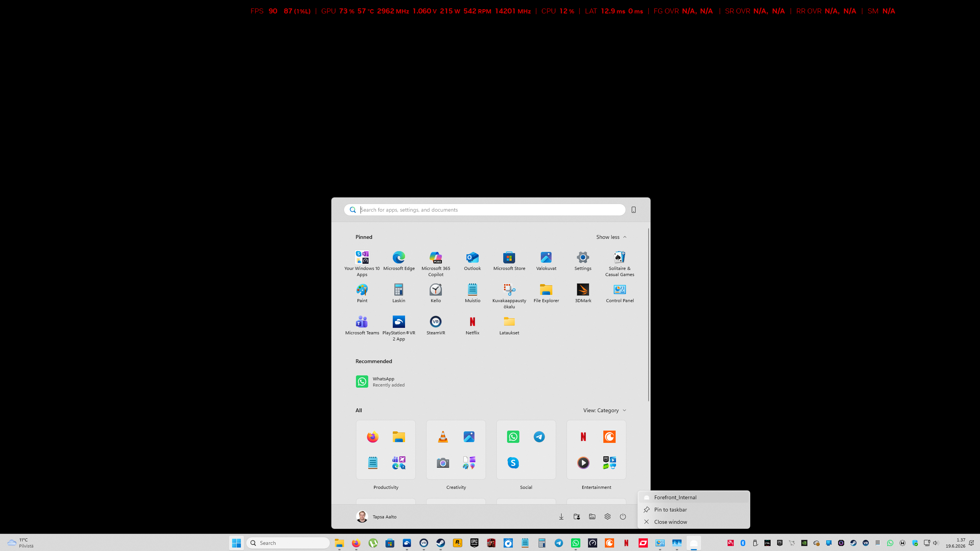The width and height of the screenshot is (980, 551).
Task: Focus the Start menu app search field
Action: (x=485, y=210)
